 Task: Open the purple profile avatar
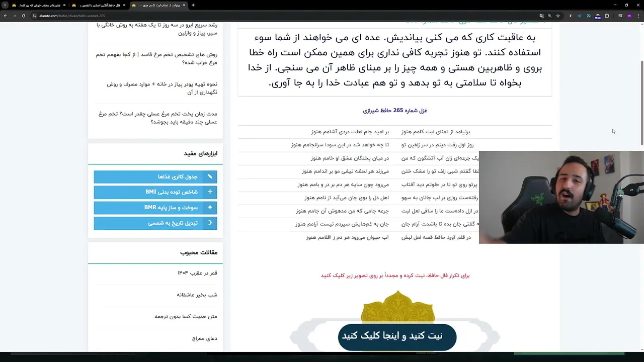629,16
